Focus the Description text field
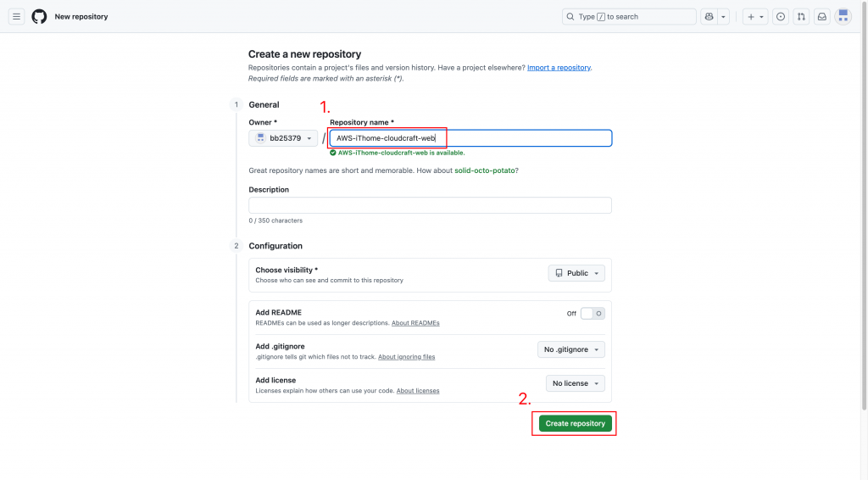Viewport: 868px width, 480px height. pyautogui.click(x=430, y=205)
